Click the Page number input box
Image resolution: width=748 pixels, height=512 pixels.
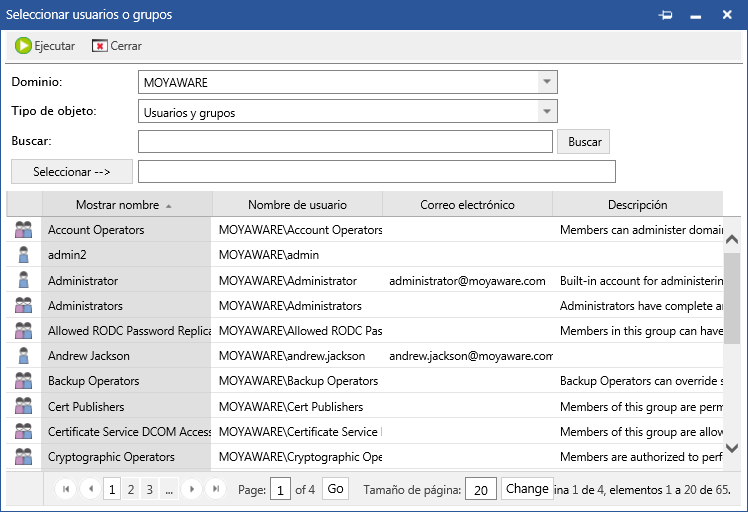pos(280,489)
